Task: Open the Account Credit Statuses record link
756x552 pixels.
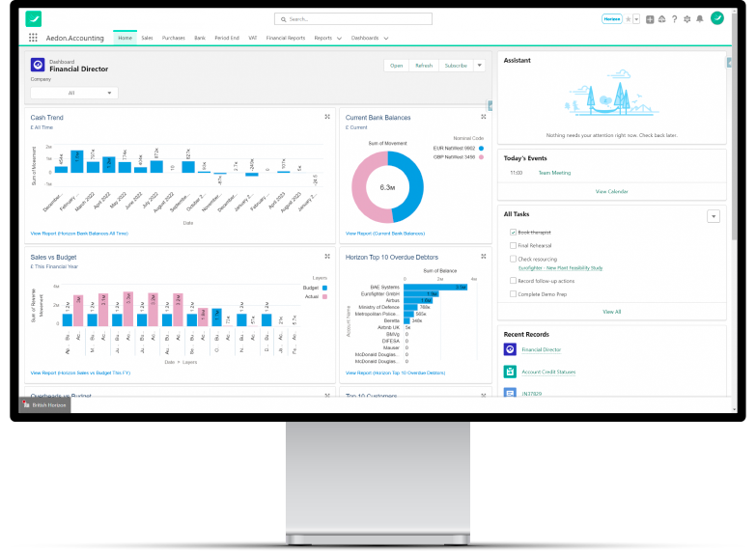Action: coord(547,372)
